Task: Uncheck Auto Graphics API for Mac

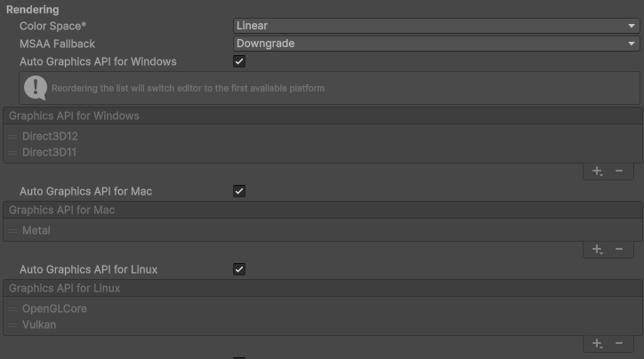Action: click(239, 191)
